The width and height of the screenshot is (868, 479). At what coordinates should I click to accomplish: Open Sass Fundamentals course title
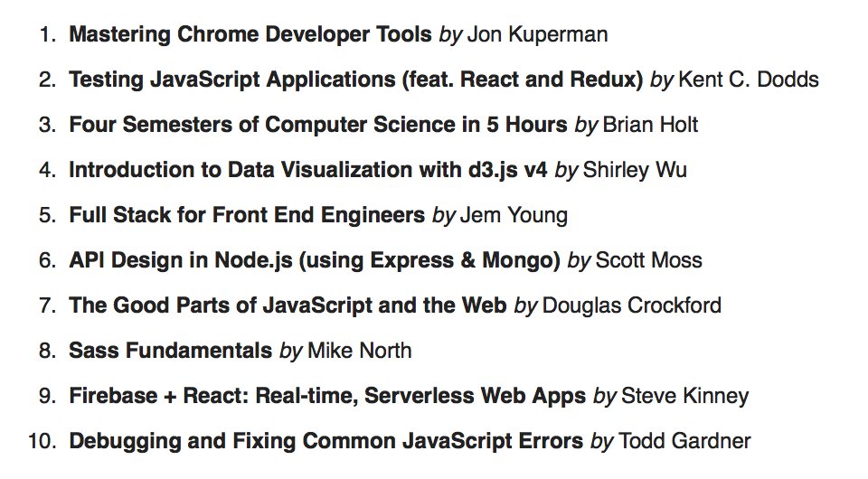coord(171,351)
